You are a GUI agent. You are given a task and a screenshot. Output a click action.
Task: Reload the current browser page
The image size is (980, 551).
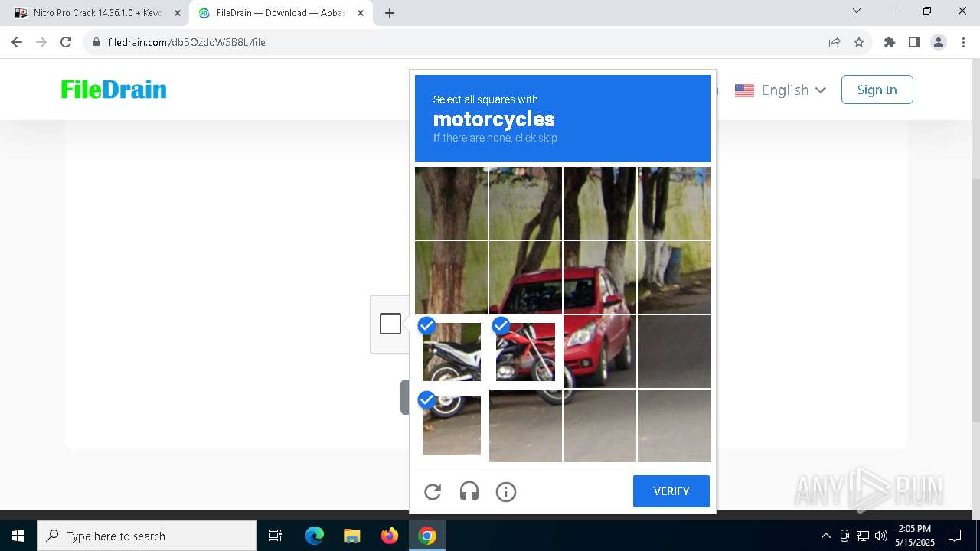(x=66, y=42)
